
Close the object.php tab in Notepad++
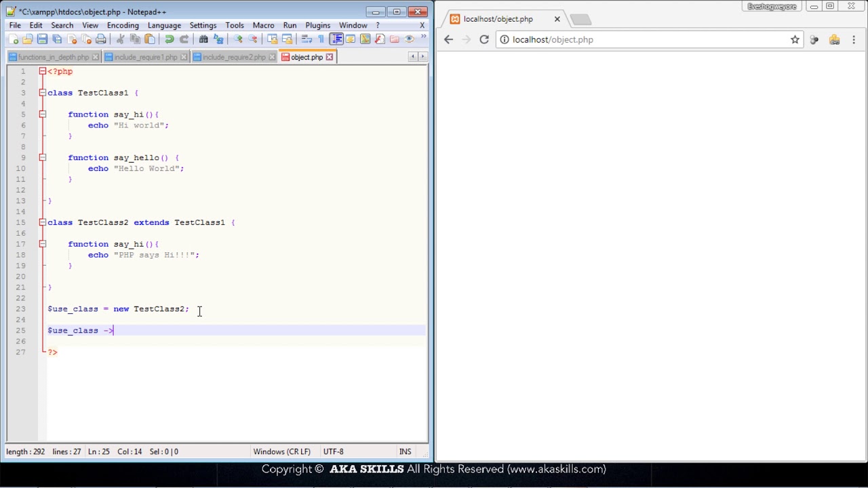click(x=330, y=57)
